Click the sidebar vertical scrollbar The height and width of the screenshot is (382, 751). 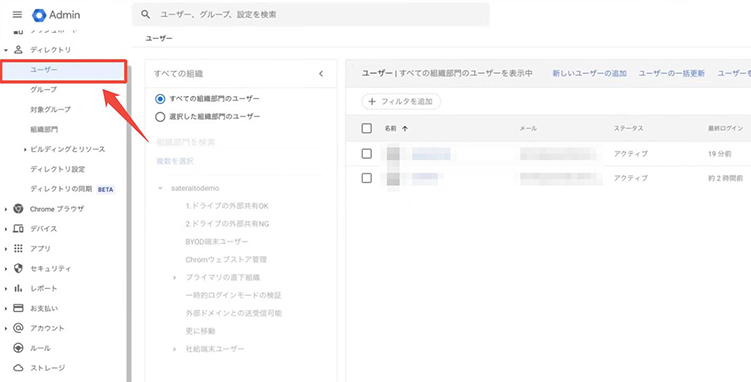[128, 224]
